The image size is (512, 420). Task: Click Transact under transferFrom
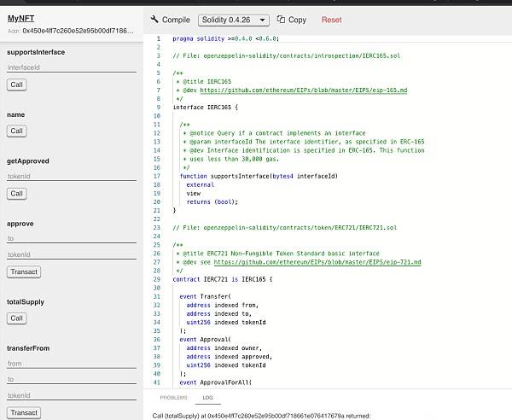24,413
